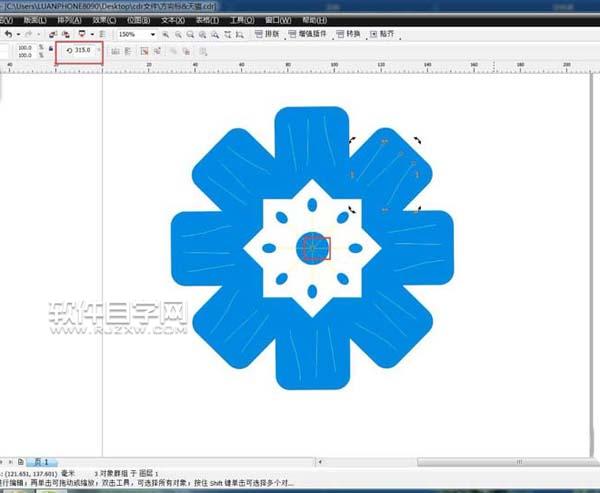Viewport: 600px width, 493px height.
Task: Click the zoom to page height icon
Action: click(x=240, y=35)
